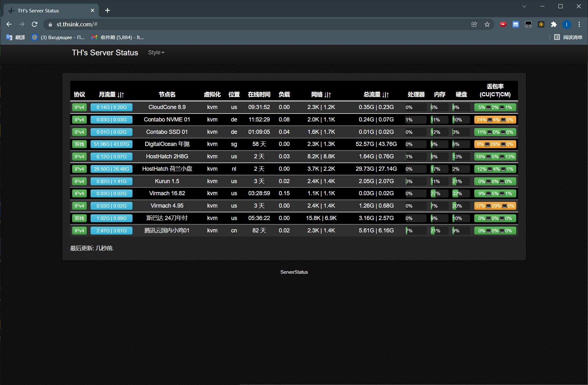The width and height of the screenshot is (588, 385).
Task: Click the ServerStatus footer link
Action: coord(294,272)
